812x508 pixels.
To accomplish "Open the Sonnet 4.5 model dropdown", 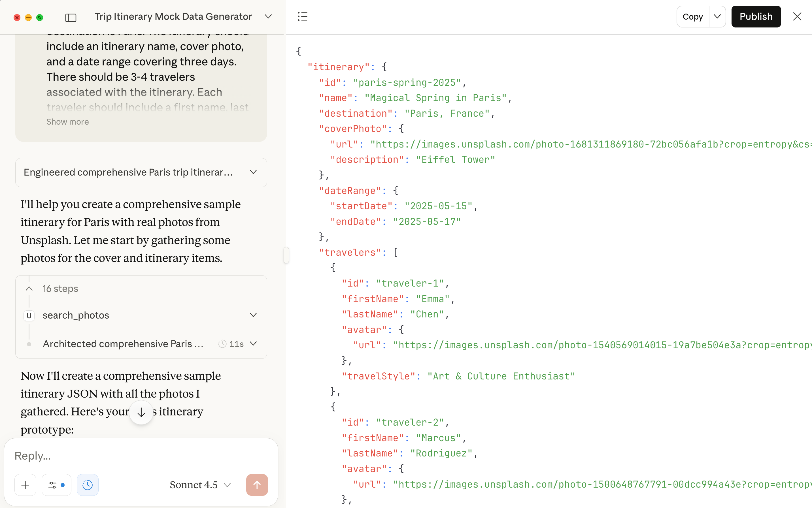I will (200, 484).
